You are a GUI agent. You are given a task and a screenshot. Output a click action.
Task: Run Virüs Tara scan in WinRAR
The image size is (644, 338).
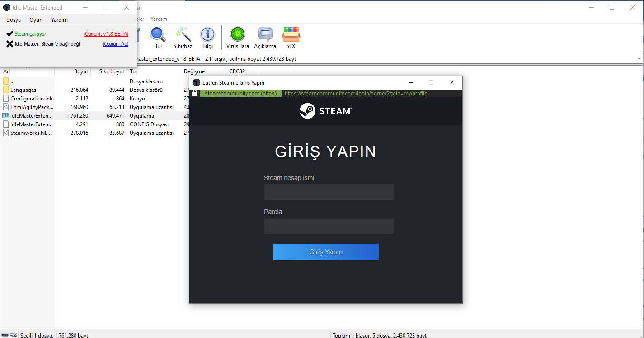[x=238, y=34]
